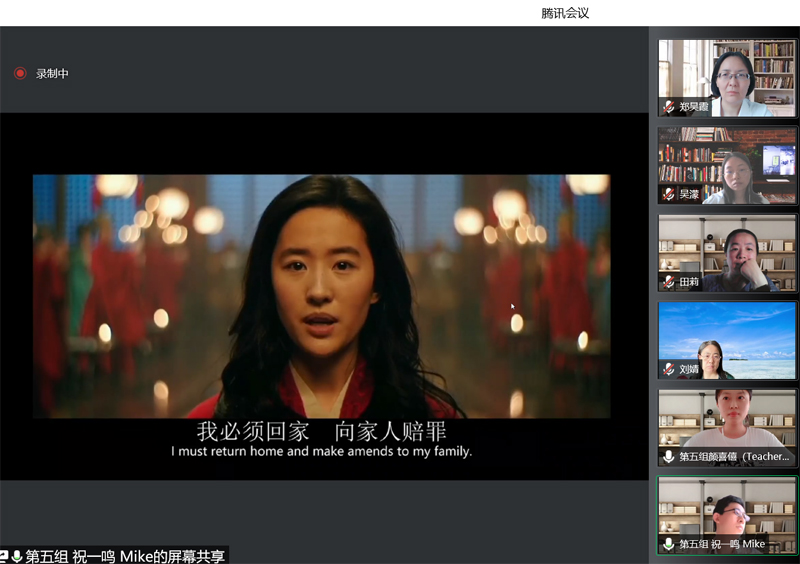
Task: Click 吴濛's muted microphone icon
Action: pos(669,194)
